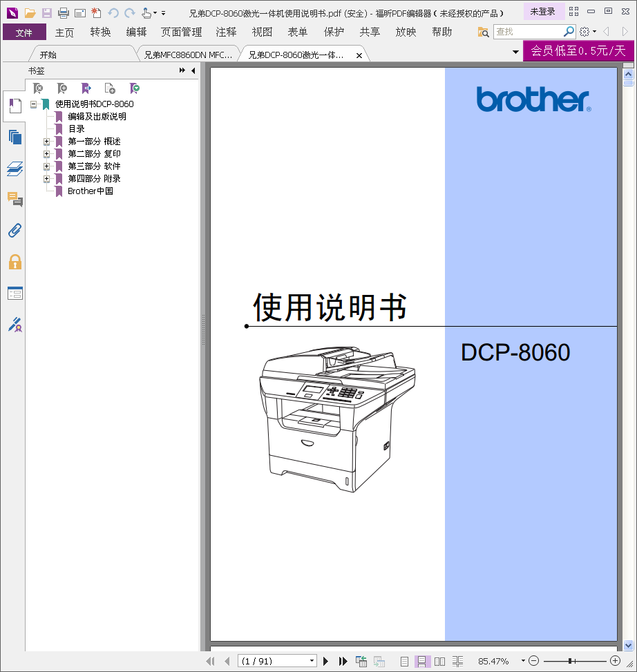Click the advanced search folder icon
This screenshot has width=637, height=672.
pos(483,32)
